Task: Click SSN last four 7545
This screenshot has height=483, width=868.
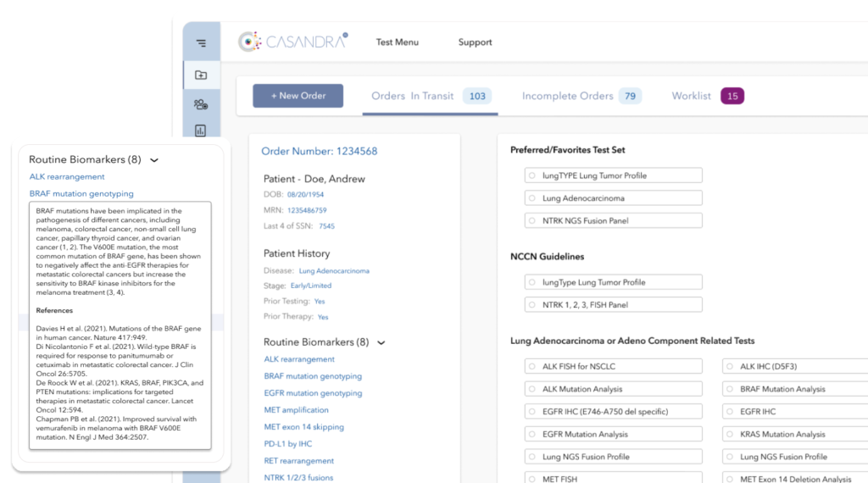Action: tap(326, 226)
